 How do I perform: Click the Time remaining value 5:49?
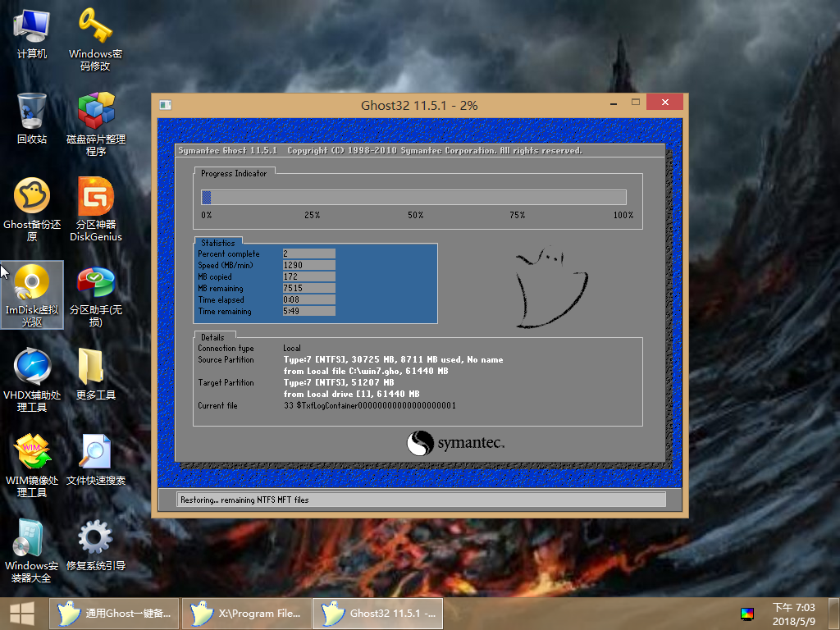[x=309, y=311]
